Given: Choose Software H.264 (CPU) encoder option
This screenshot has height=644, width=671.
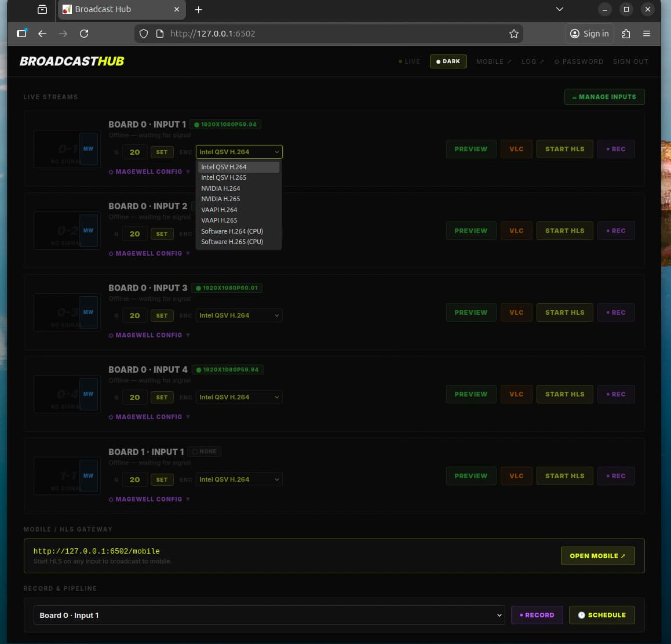Looking at the screenshot, I should pyautogui.click(x=232, y=231).
